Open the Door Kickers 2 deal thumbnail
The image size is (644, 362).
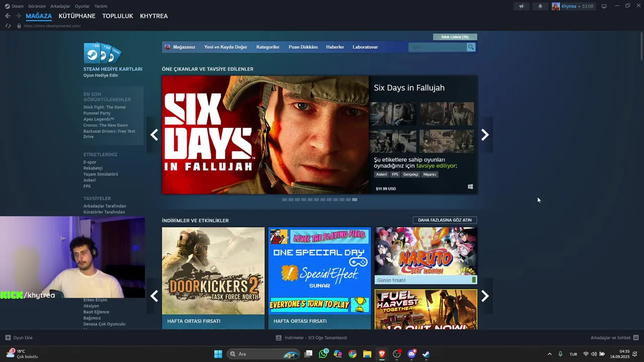point(213,271)
